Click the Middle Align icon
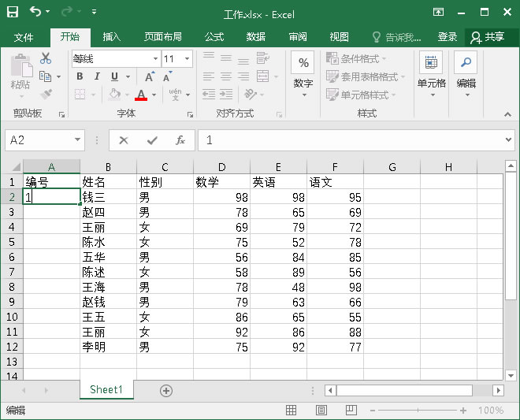 pyautogui.click(x=226, y=58)
